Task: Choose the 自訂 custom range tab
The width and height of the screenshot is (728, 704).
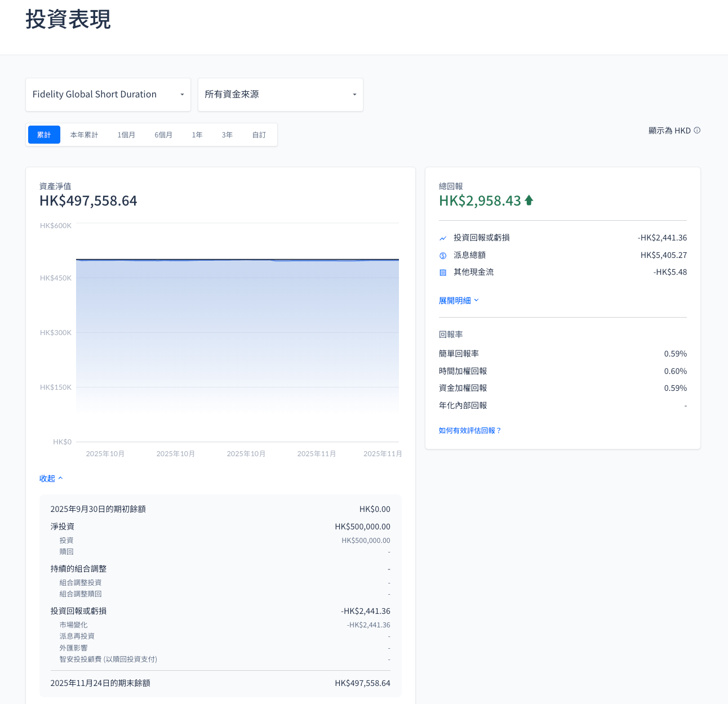Action: [259, 135]
